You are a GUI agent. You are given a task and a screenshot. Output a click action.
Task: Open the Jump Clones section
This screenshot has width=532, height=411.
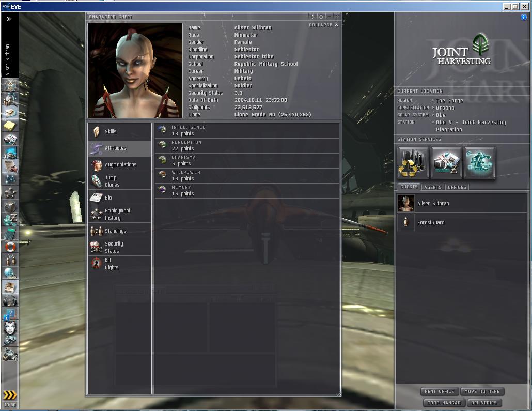click(119, 181)
